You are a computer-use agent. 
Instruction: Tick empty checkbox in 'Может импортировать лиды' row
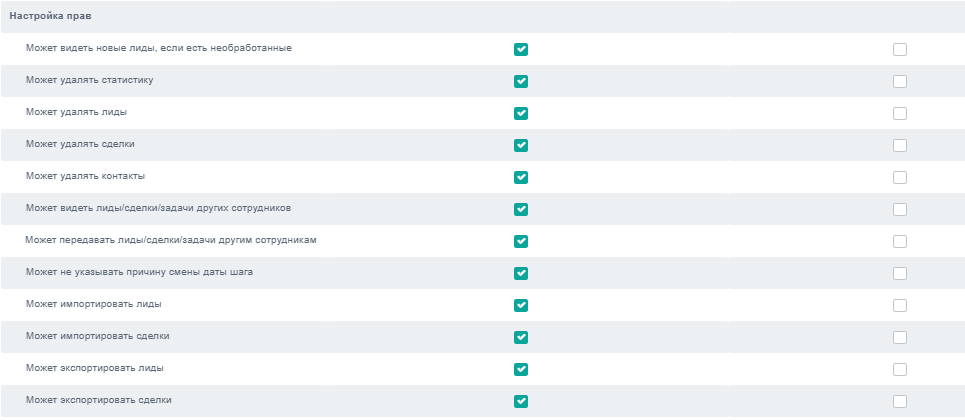(x=900, y=305)
